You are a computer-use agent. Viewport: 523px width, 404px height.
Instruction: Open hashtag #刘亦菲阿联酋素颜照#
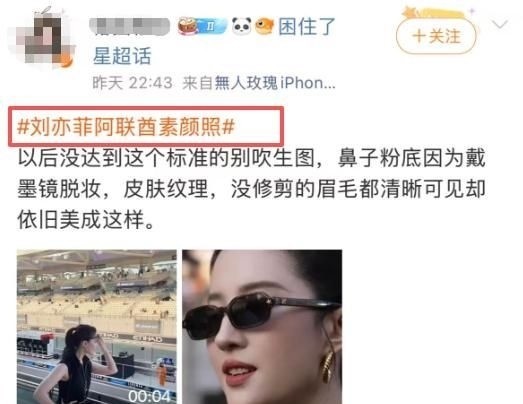coord(126,127)
